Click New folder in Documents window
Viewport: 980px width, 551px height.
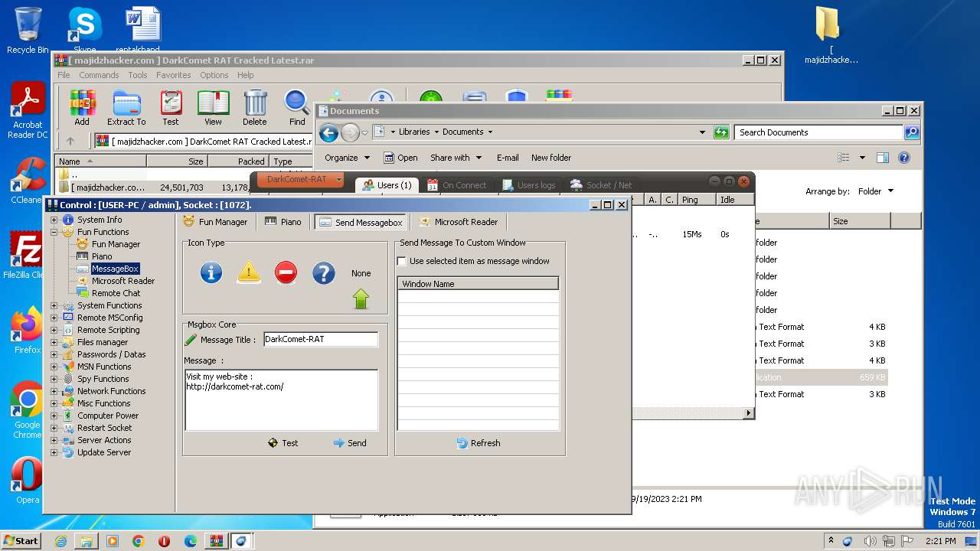[551, 158]
